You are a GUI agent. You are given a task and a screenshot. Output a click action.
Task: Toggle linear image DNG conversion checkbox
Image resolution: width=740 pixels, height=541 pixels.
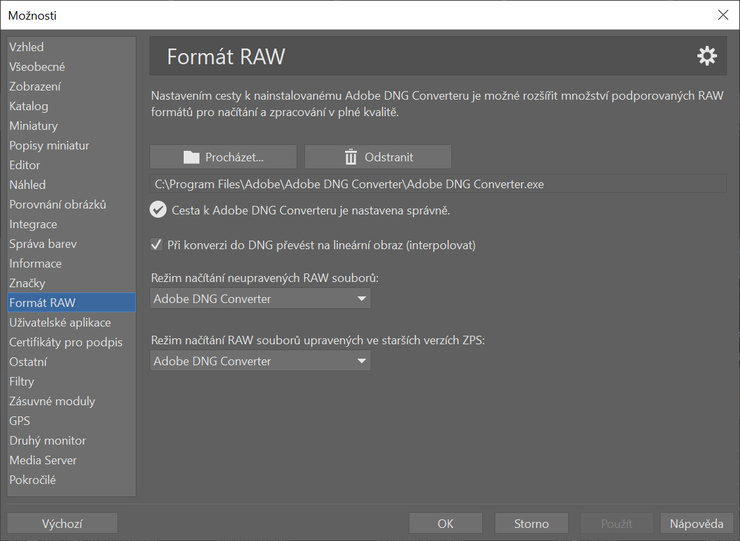click(x=156, y=245)
